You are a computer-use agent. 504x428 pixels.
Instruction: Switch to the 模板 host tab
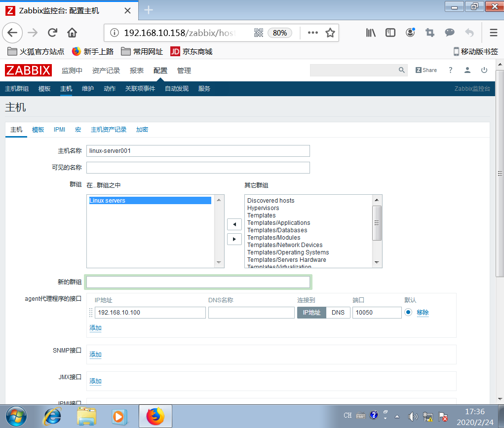click(38, 130)
